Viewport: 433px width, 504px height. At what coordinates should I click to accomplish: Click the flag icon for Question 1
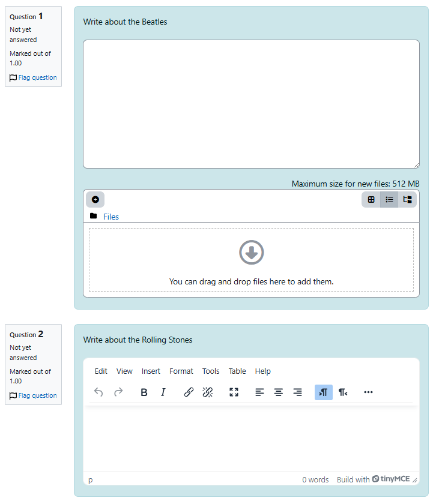[13, 78]
